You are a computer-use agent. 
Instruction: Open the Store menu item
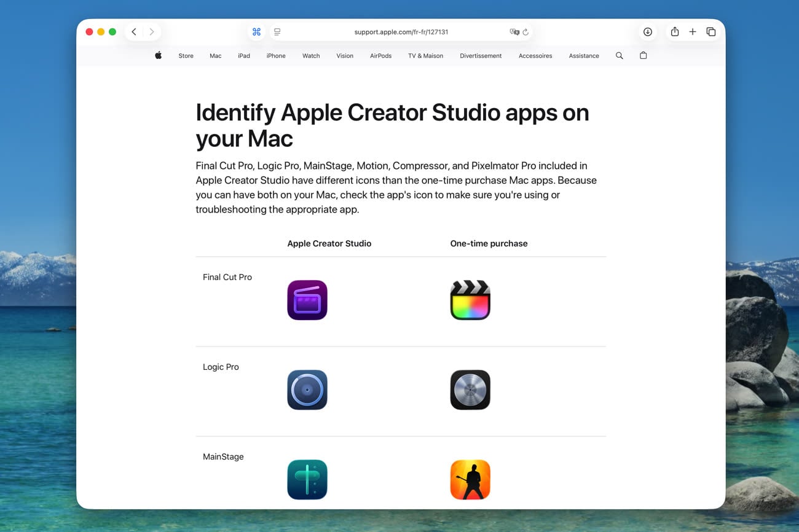[x=186, y=56]
